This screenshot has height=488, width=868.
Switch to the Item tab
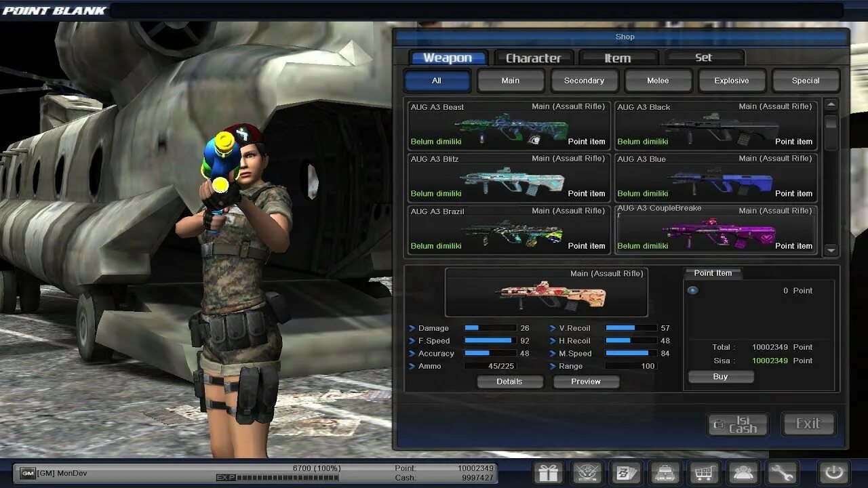pyautogui.click(x=618, y=58)
